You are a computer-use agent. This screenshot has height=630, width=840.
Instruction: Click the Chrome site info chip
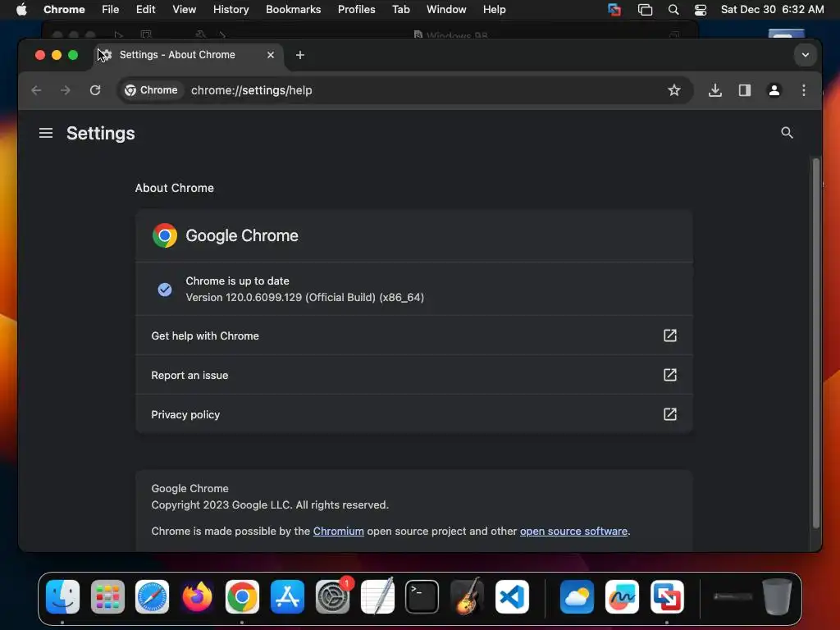(151, 90)
